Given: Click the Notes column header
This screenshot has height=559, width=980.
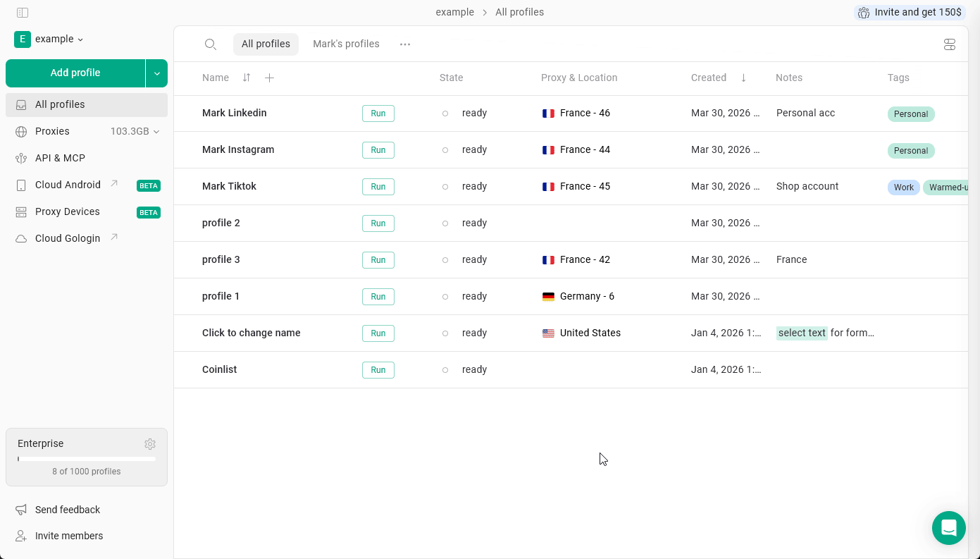Looking at the screenshot, I should tap(789, 78).
